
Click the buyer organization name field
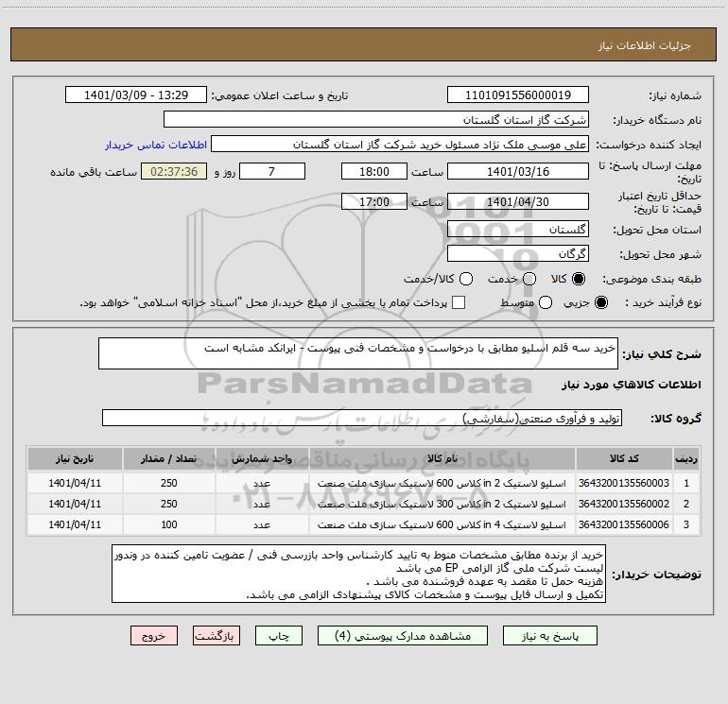376,120
